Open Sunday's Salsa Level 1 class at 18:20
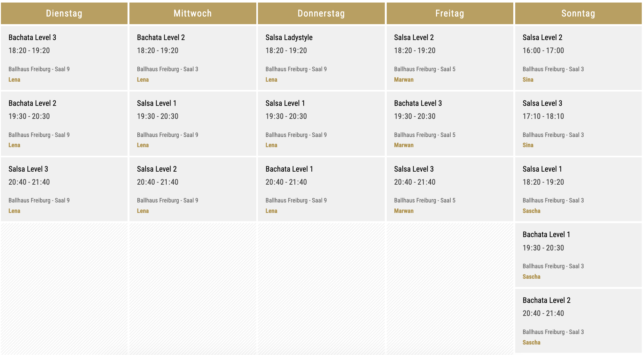This screenshot has height=355, width=644. pos(542,169)
